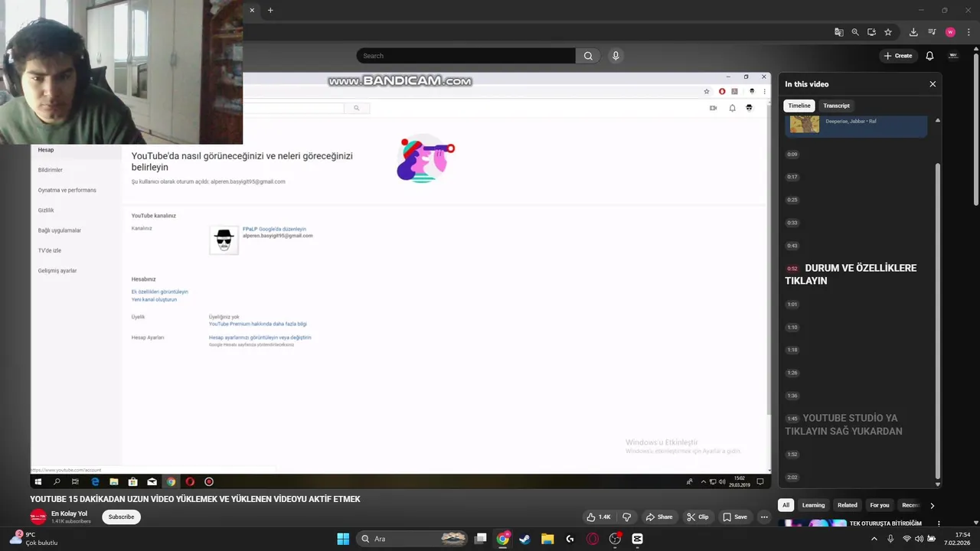
Task: Open Task View on the taskbar
Action: pos(480,539)
